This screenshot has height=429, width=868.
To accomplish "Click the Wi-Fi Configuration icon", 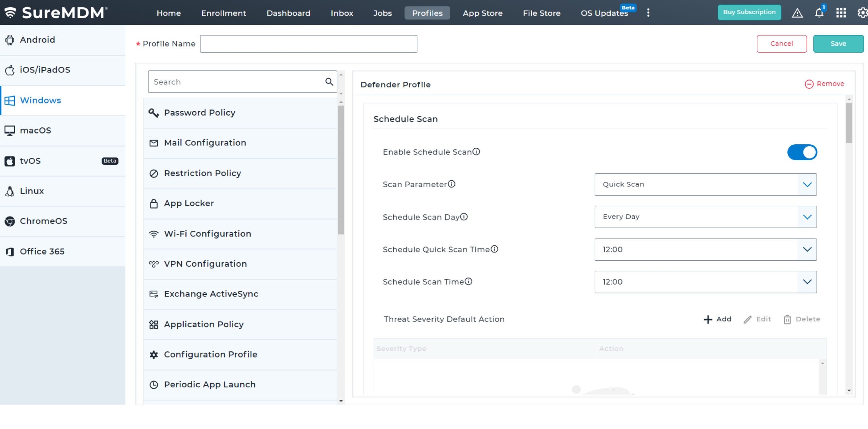I will click(154, 234).
